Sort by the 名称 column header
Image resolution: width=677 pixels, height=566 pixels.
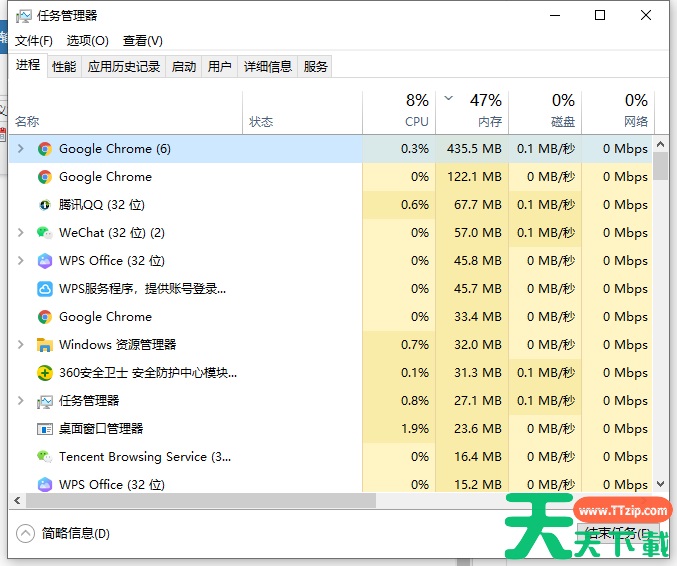point(125,113)
